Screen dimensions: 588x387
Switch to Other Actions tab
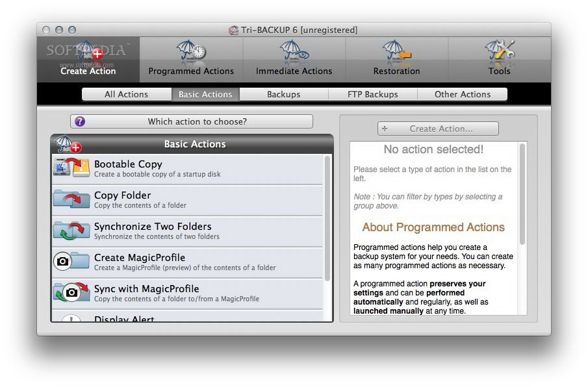(463, 94)
